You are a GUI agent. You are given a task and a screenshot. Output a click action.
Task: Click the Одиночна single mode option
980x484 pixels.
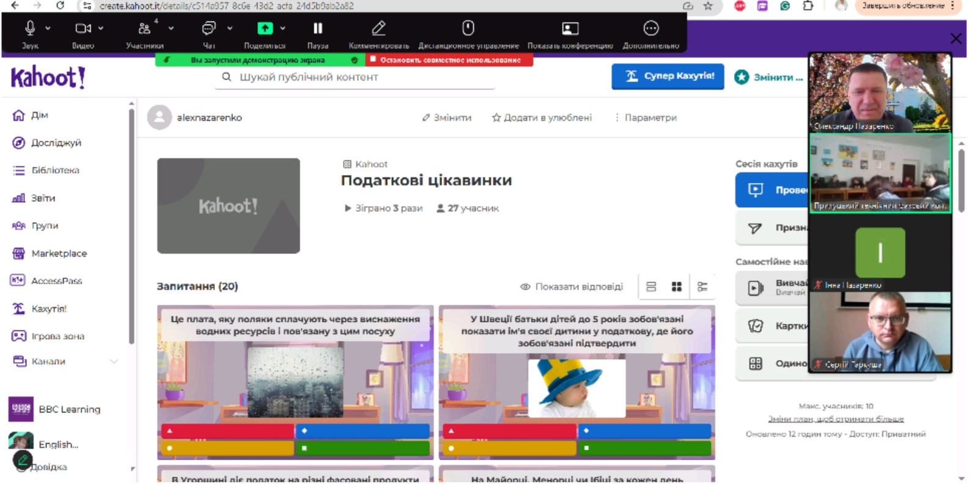tap(772, 363)
